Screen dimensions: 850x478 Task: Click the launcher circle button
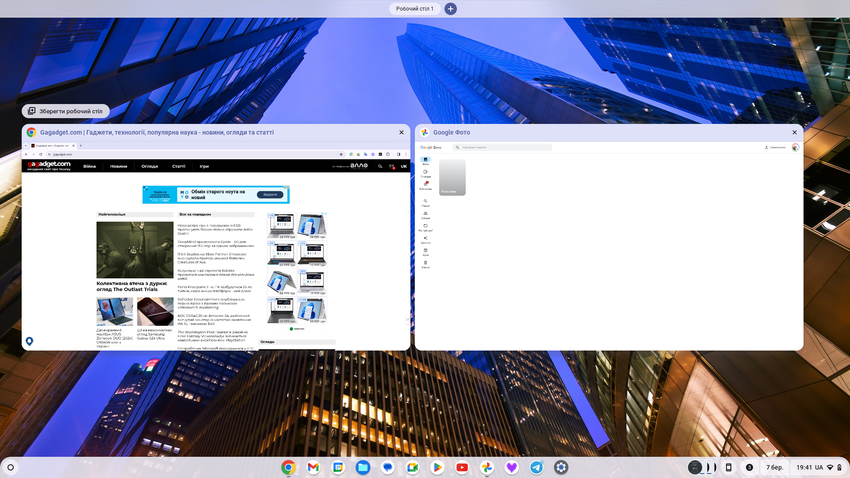click(x=11, y=467)
